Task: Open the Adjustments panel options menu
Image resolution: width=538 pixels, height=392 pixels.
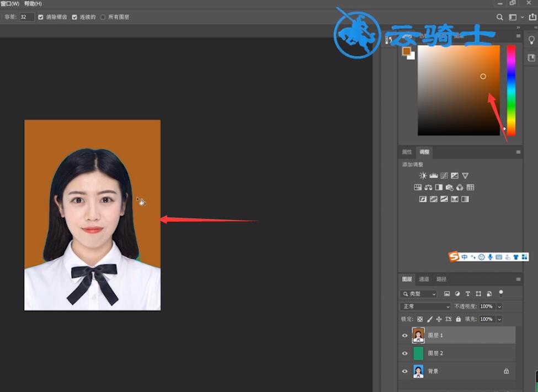Action: pyautogui.click(x=518, y=152)
